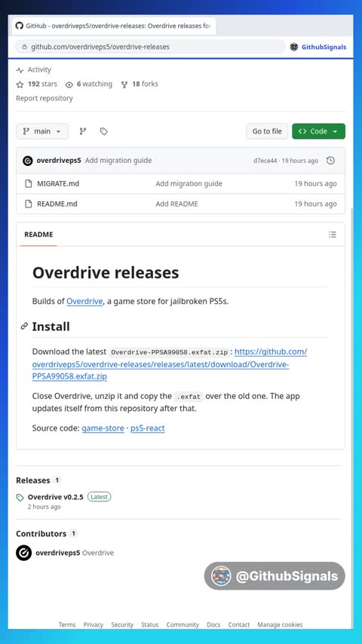Viewport: 362px width, 644px height.
Task: Click the '2 hours ago' release timestamp
Action: coord(44,507)
